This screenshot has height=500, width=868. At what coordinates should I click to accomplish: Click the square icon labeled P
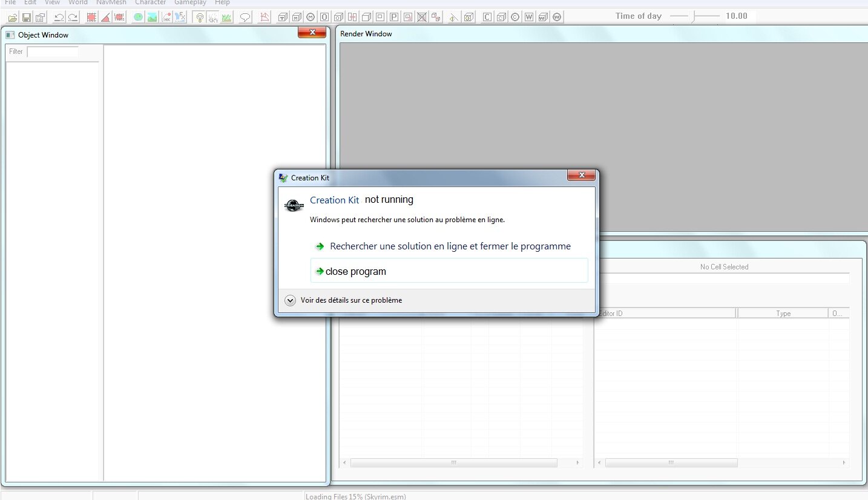coord(394,17)
